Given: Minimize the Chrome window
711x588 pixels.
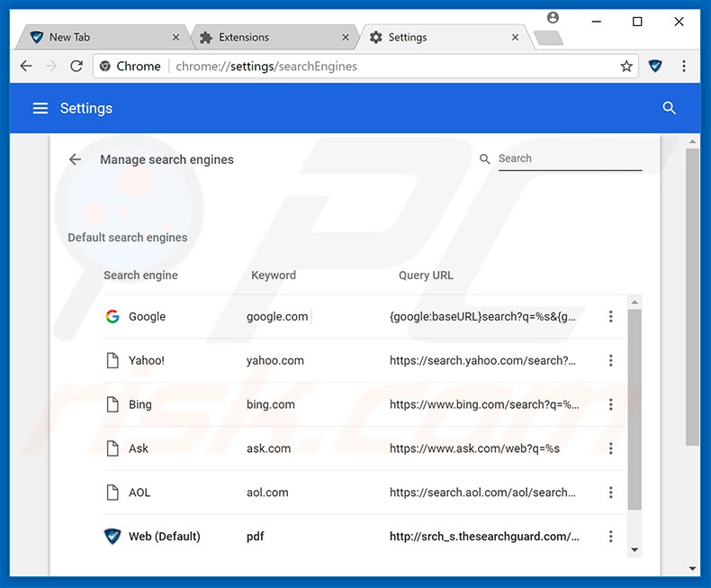Looking at the screenshot, I should pyautogui.click(x=597, y=22).
